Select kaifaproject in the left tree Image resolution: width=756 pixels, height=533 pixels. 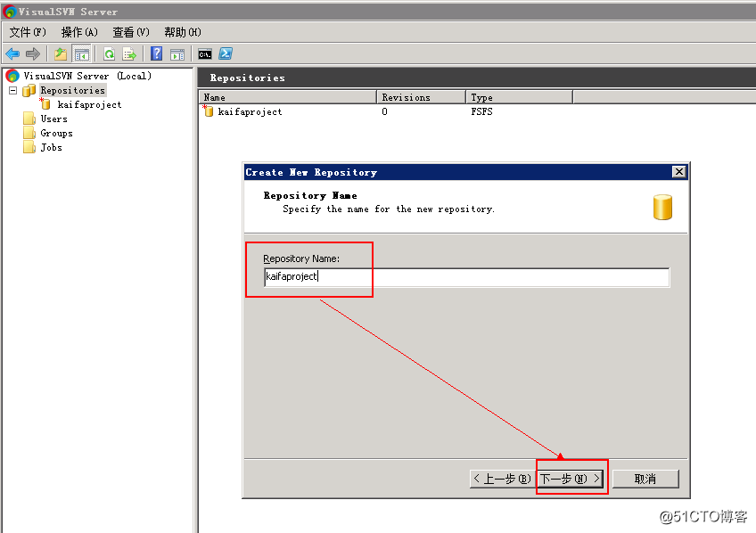(x=90, y=104)
